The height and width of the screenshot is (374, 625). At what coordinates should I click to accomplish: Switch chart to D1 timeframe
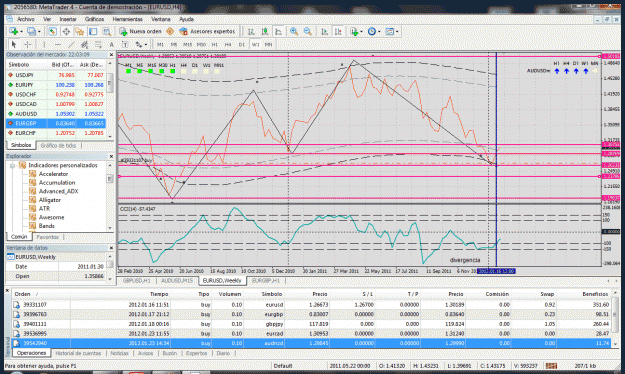pos(242,44)
